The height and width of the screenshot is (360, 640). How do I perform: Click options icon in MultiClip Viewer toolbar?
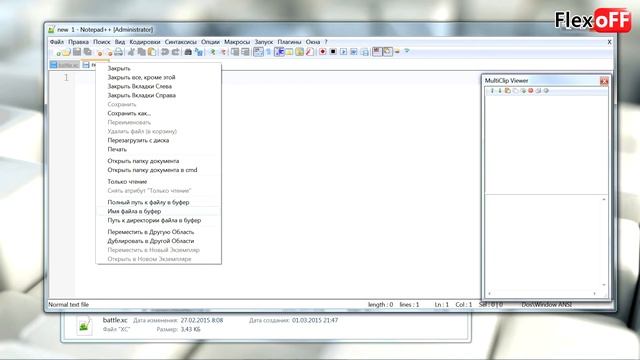pos(546,91)
